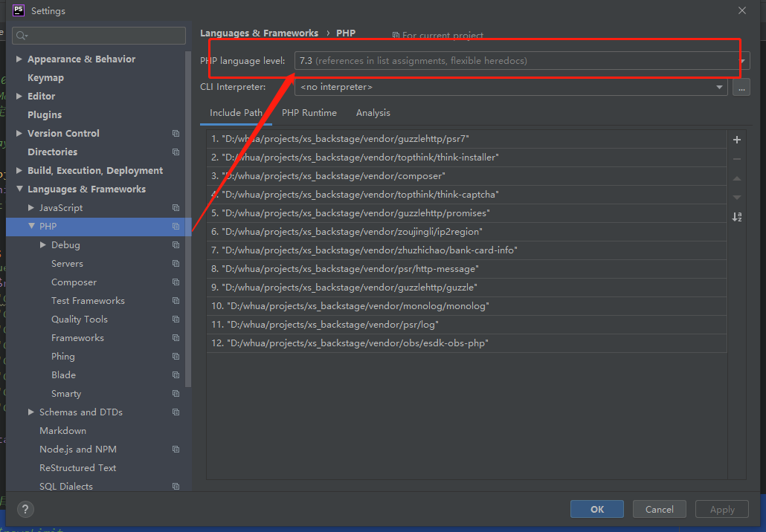
Task: Click the project scope icon beside Version Control
Action: coord(176,133)
